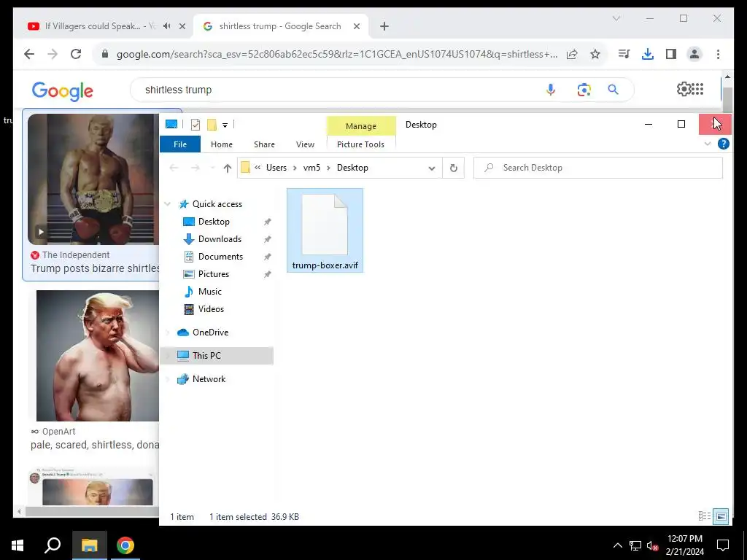Open the Picture Tools tab
Viewport: 747px width, 560px height.
[x=360, y=144]
